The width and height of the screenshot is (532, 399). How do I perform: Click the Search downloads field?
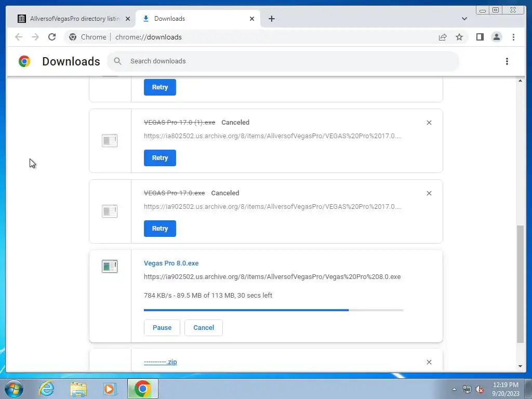(283, 61)
